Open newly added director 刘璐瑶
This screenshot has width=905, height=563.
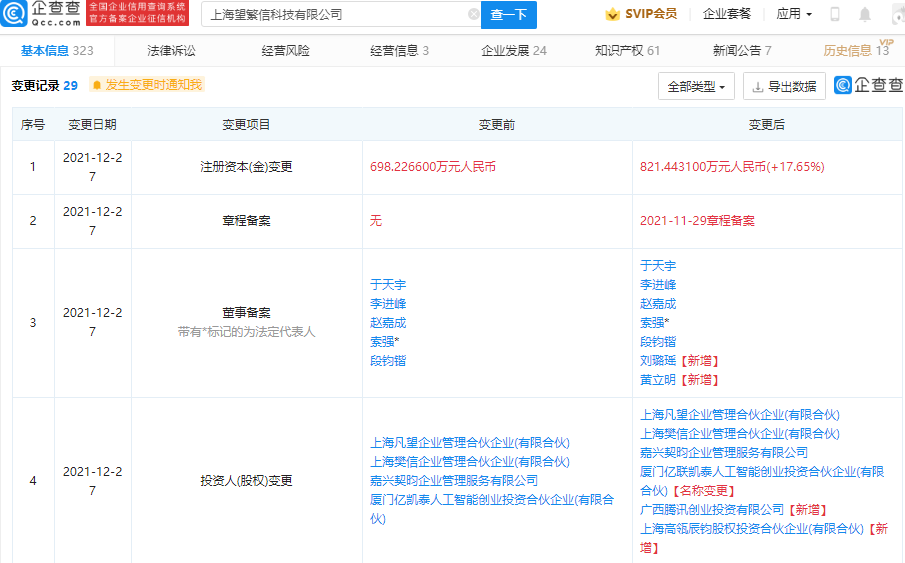[658, 361]
